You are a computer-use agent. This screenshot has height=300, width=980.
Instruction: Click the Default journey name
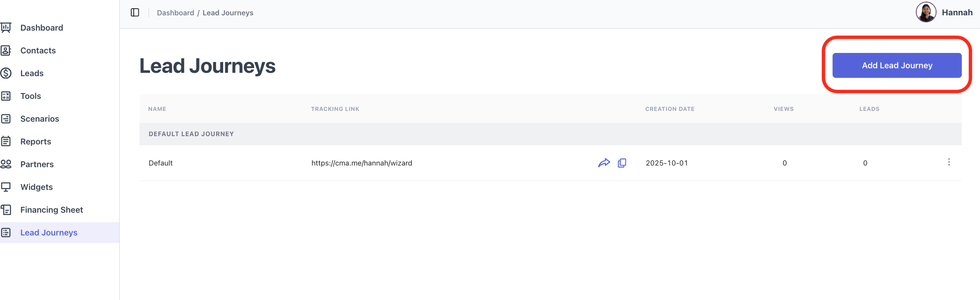(x=161, y=163)
